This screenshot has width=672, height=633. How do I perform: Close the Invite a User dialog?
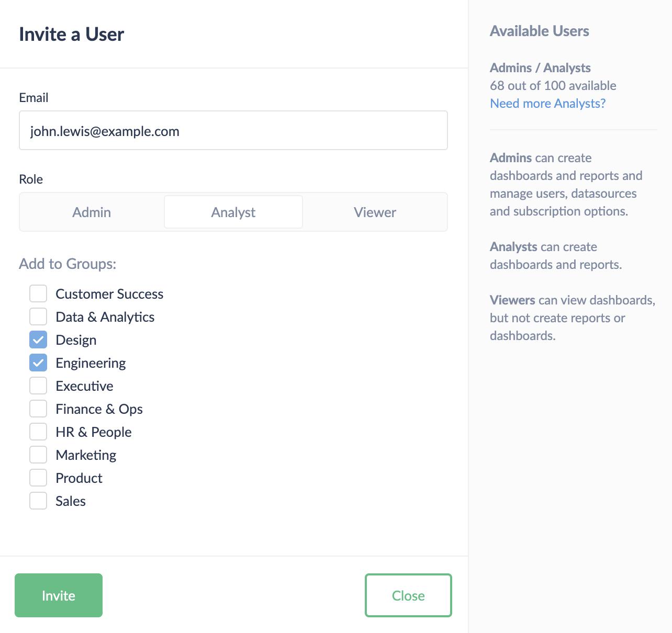click(408, 595)
